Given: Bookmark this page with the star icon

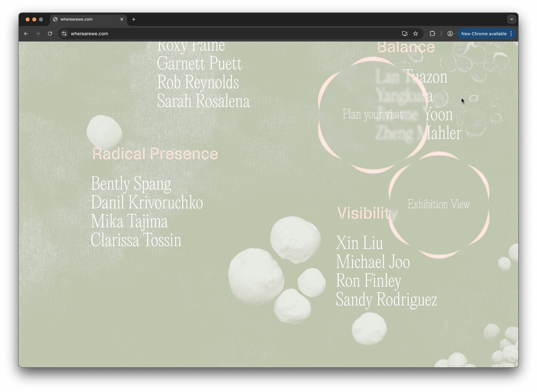Looking at the screenshot, I should [x=415, y=34].
